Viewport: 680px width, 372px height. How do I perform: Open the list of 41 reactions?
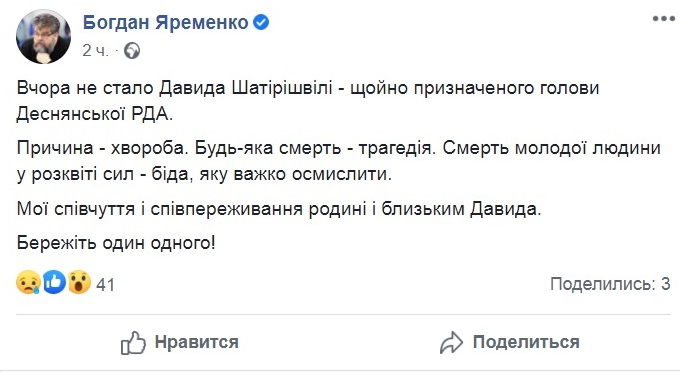(x=105, y=285)
